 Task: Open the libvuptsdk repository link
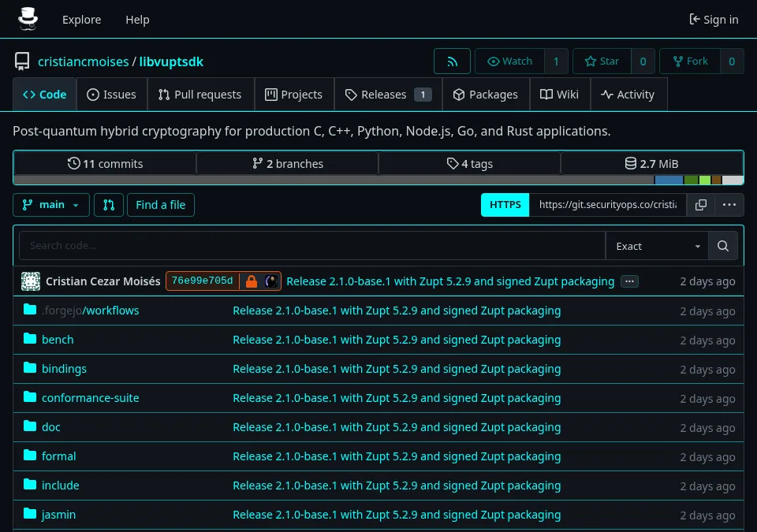pyautogui.click(x=171, y=61)
